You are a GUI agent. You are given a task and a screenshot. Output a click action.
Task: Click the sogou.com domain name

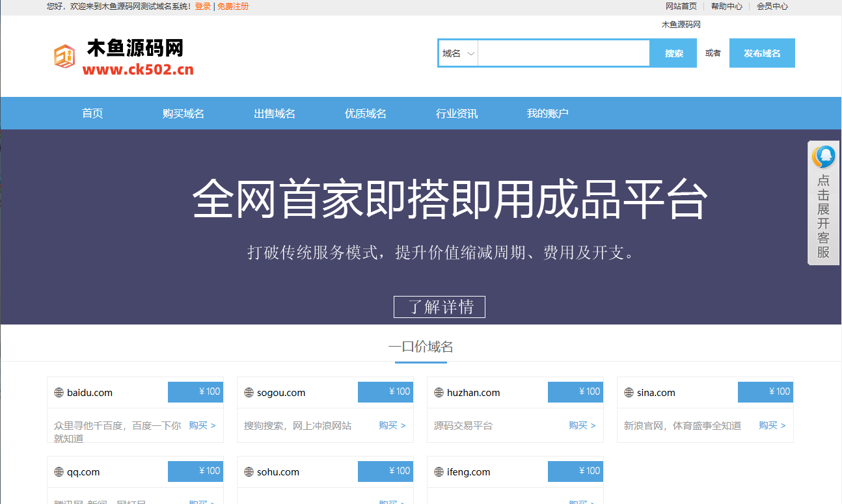[x=281, y=393]
